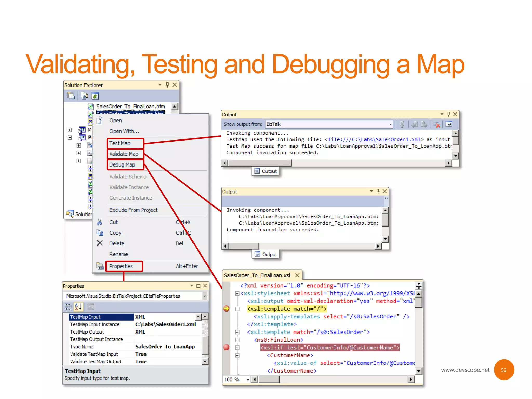The width and height of the screenshot is (532, 399).
Task: Open the CBtsFileProperties object dropdown
Action: click(205, 296)
